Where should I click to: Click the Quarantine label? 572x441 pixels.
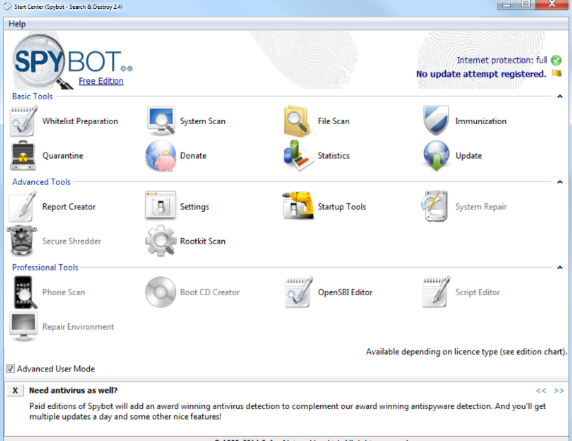(63, 156)
